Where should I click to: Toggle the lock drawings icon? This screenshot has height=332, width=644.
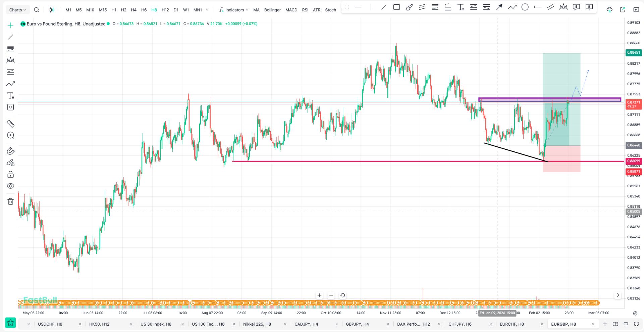pyautogui.click(x=10, y=175)
